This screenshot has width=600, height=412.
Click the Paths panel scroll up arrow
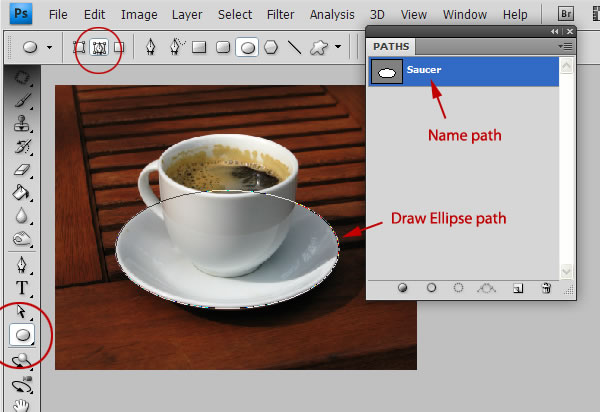pos(566,65)
